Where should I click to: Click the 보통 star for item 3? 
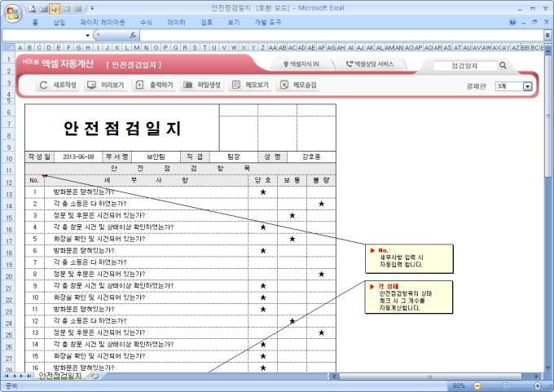pos(292,215)
